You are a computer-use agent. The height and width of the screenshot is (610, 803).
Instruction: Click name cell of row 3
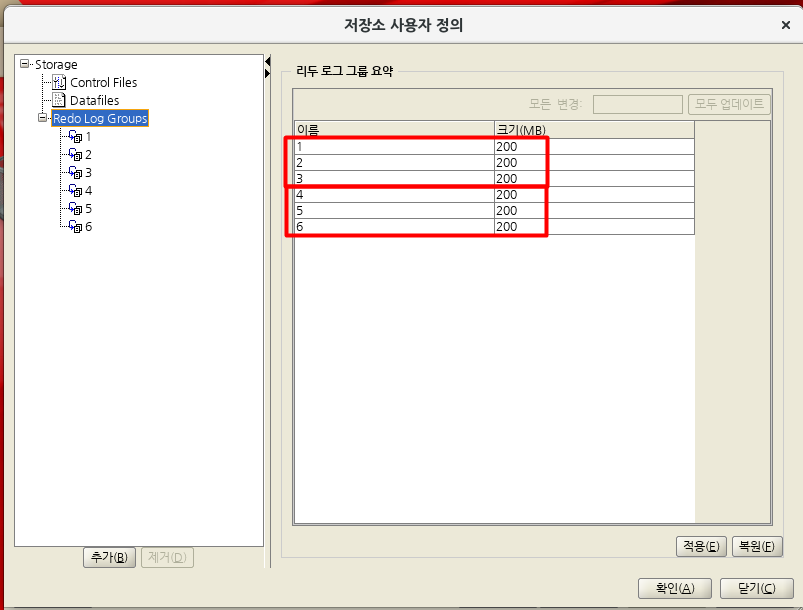click(394, 178)
